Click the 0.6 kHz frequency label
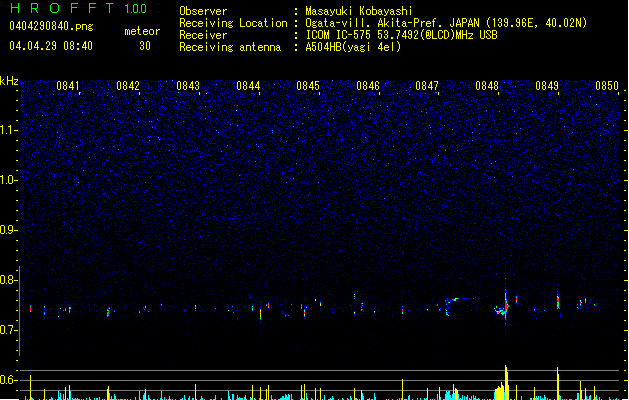Image resolution: width=629 pixels, height=400 pixels. (9, 380)
